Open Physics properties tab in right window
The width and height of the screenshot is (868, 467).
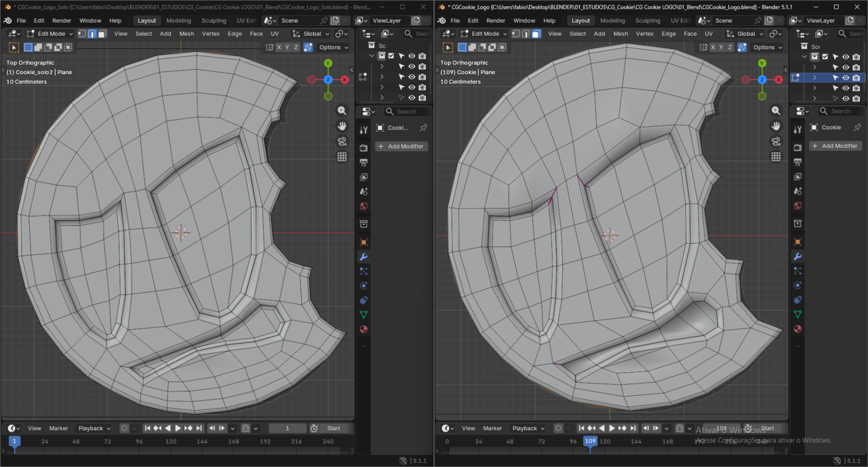pos(797,285)
